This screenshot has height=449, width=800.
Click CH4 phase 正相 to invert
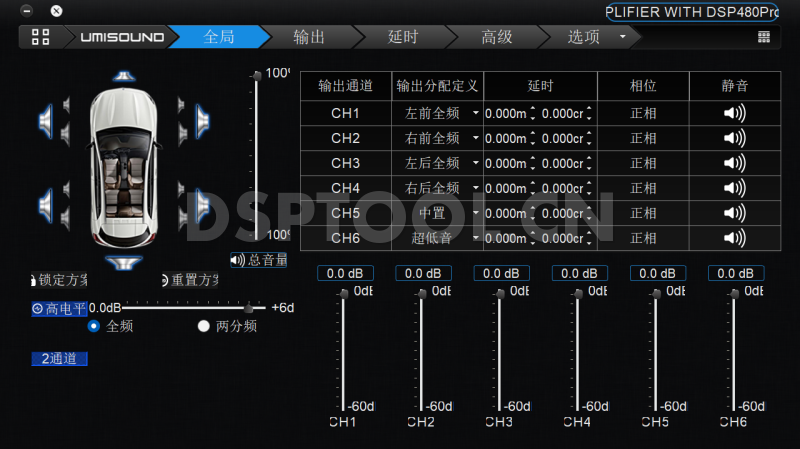[x=643, y=188]
